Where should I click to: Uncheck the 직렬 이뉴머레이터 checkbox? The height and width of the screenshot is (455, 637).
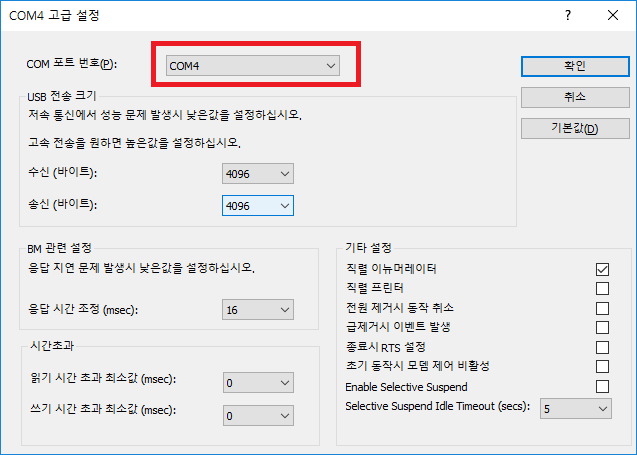coord(602,269)
